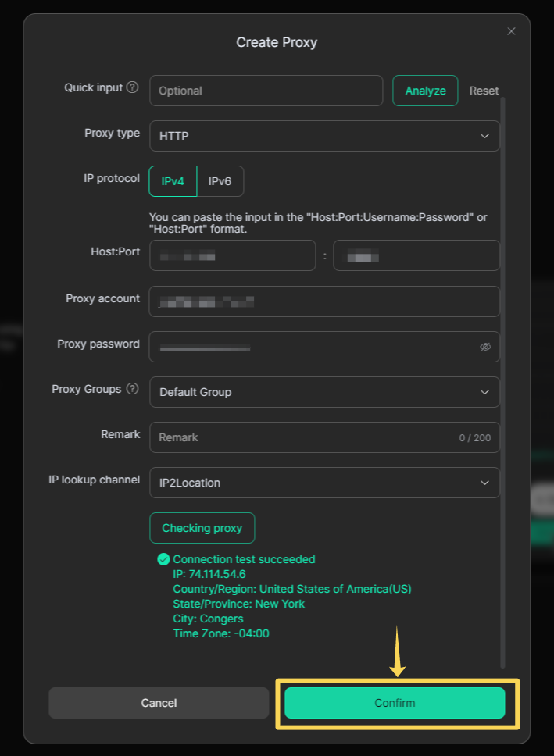Close the Create Proxy dialog
Image resolution: width=554 pixels, height=756 pixels.
coord(511,31)
